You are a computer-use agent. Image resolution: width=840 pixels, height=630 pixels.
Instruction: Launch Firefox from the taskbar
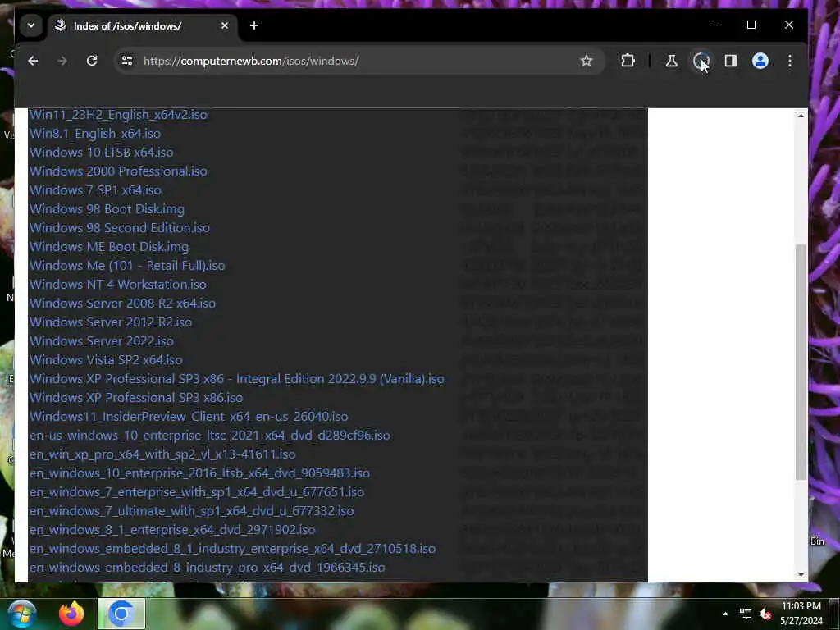(x=71, y=614)
